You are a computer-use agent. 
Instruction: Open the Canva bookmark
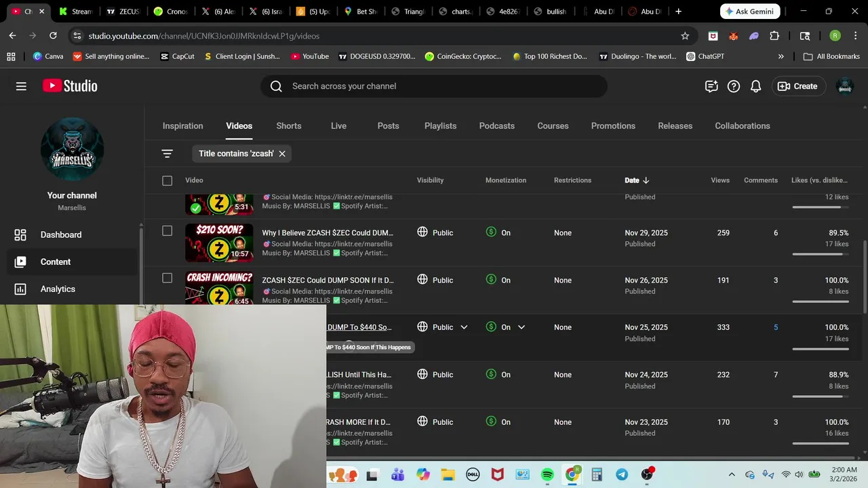point(48,56)
